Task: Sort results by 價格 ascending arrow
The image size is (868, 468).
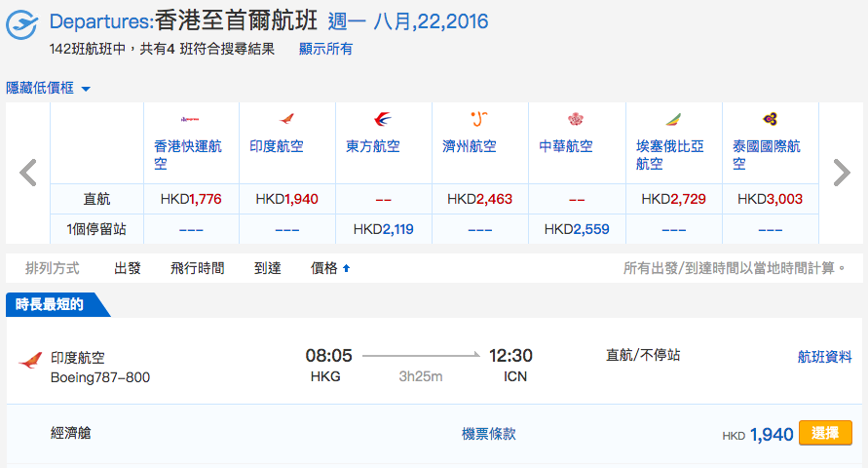Action: pyautogui.click(x=330, y=269)
